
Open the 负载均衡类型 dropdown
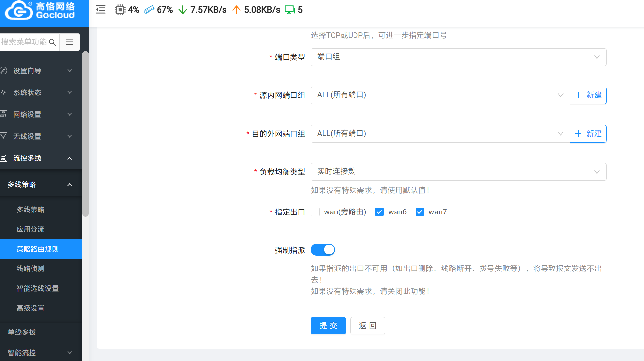tap(458, 172)
